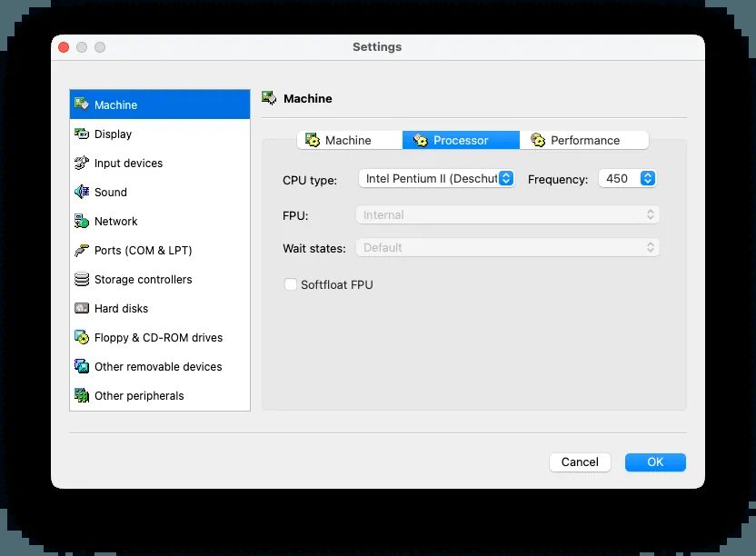Open the Wait states Default dropdown
This screenshot has width=756, height=556.
point(507,247)
